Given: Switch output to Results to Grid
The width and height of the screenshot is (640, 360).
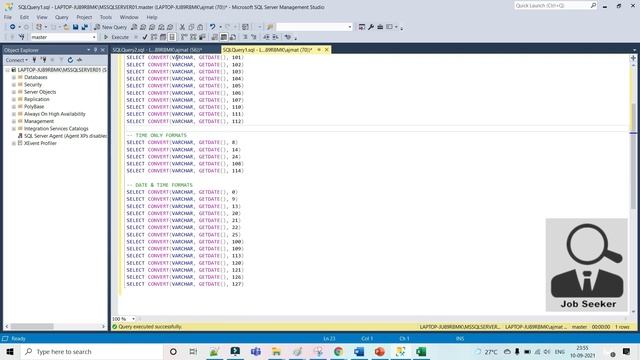Looking at the screenshot, I should [224, 37].
